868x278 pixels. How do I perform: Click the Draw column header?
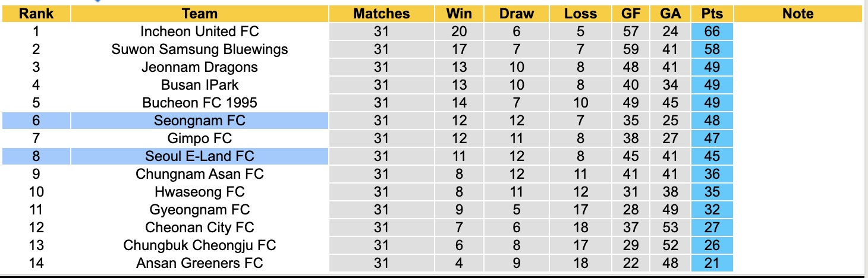pyautogui.click(x=516, y=14)
